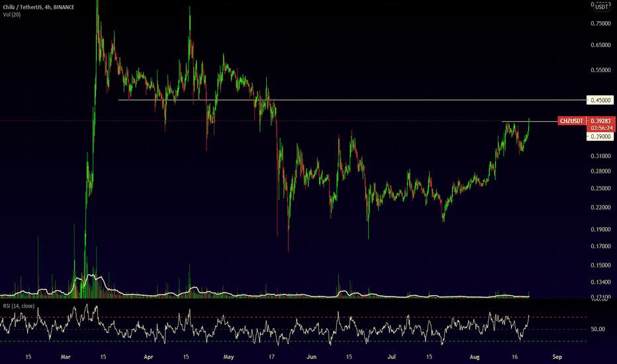The height and width of the screenshot is (364, 617).
Task: Click the 0.15000 price axis label
Action: coord(600,265)
